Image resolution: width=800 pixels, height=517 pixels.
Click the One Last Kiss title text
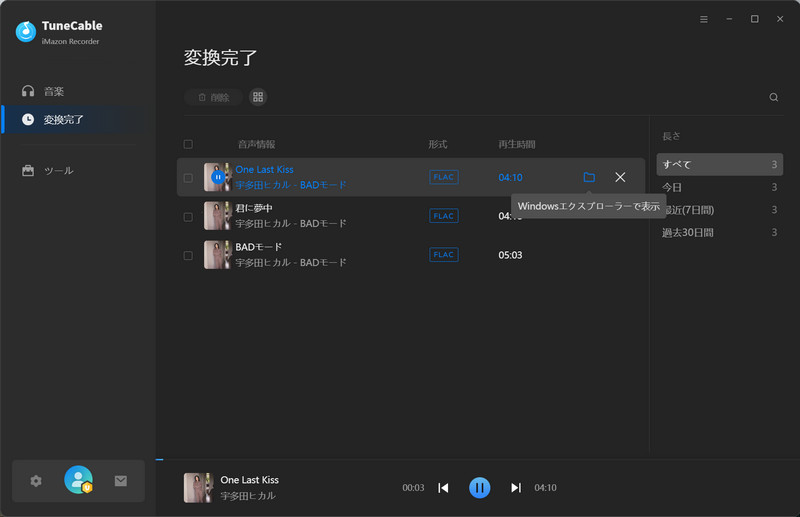point(264,169)
